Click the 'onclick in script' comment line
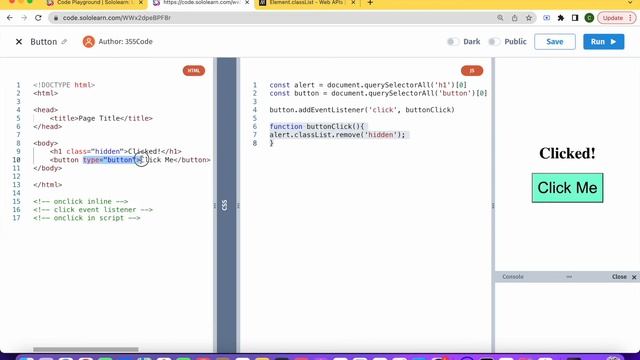This screenshot has width=640, height=360. click(x=87, y=218)
